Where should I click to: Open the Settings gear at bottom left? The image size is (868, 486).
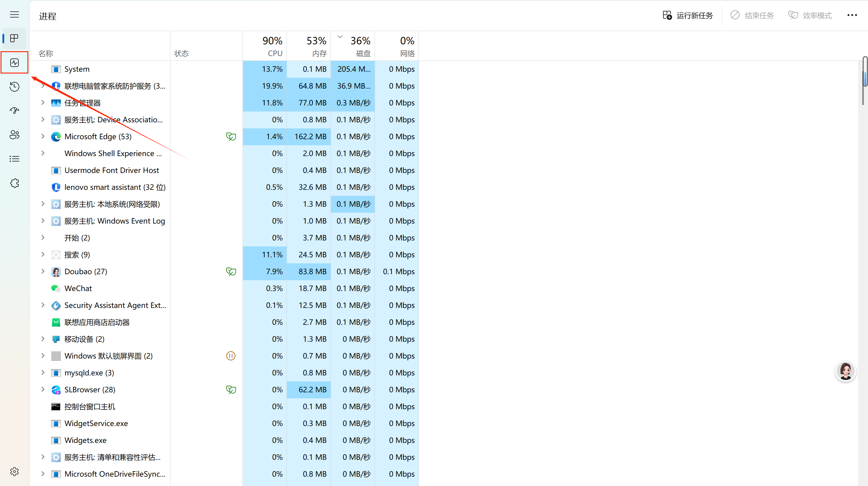tap(14, 471)
